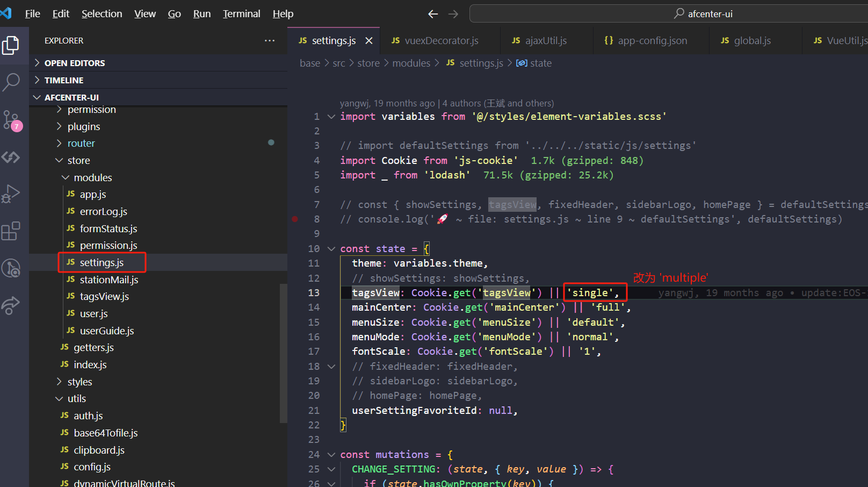Fold the mutations object at line 24

tap(331, 455)
